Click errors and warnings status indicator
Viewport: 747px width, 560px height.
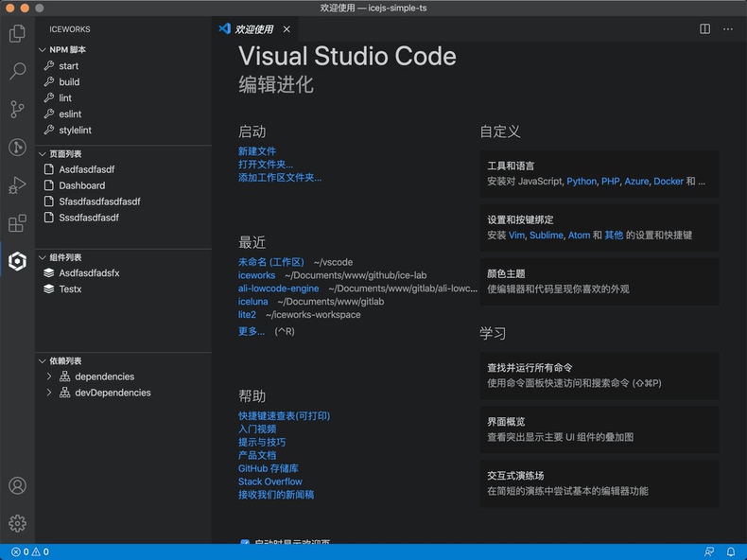point(30,551)
